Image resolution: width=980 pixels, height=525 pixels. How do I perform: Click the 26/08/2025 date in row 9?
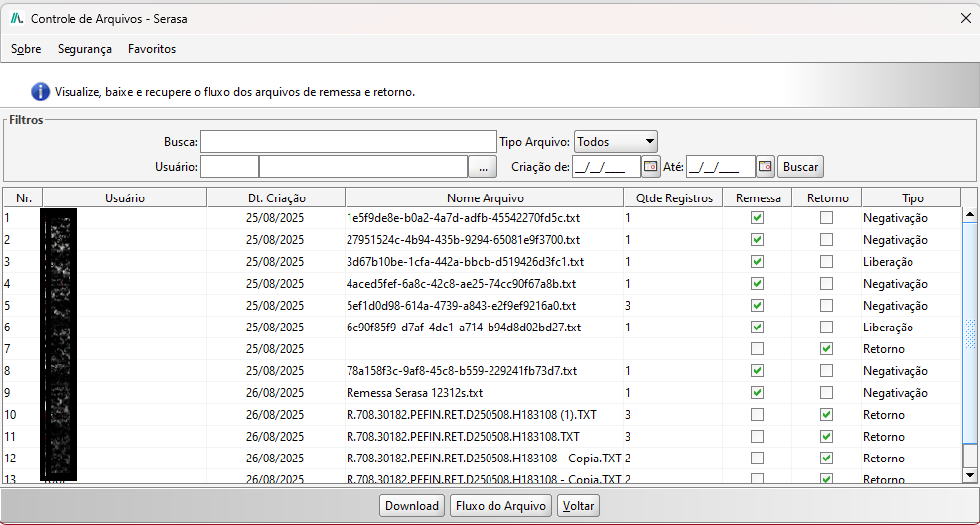pos(275,393)
